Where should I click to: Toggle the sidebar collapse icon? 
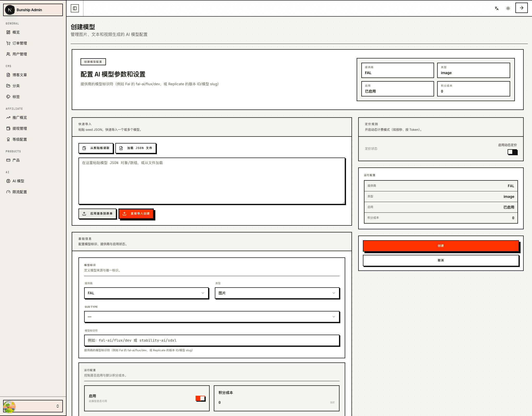(x=75, y=8)
